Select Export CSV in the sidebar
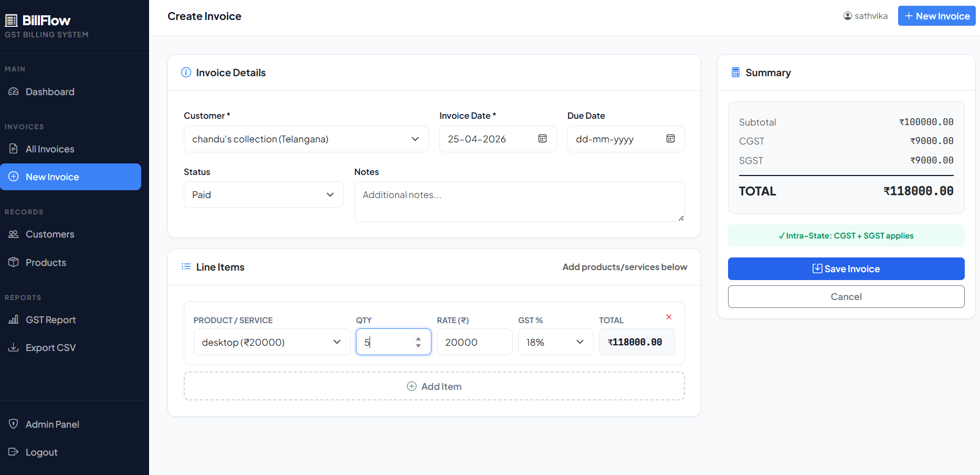Image resolution: width=980 pixels, height=475 pixels. 70,347
